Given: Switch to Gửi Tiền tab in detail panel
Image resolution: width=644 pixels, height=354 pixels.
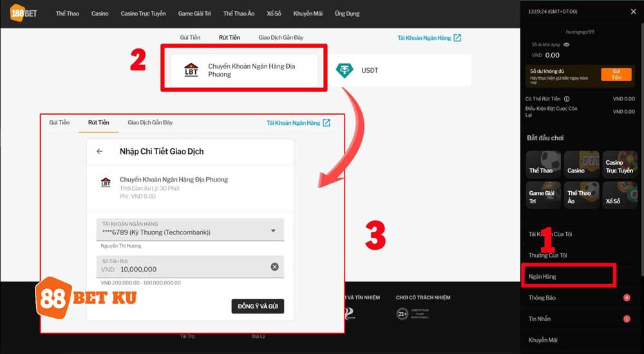Looking at the screenshot, I should pos(59,122).
